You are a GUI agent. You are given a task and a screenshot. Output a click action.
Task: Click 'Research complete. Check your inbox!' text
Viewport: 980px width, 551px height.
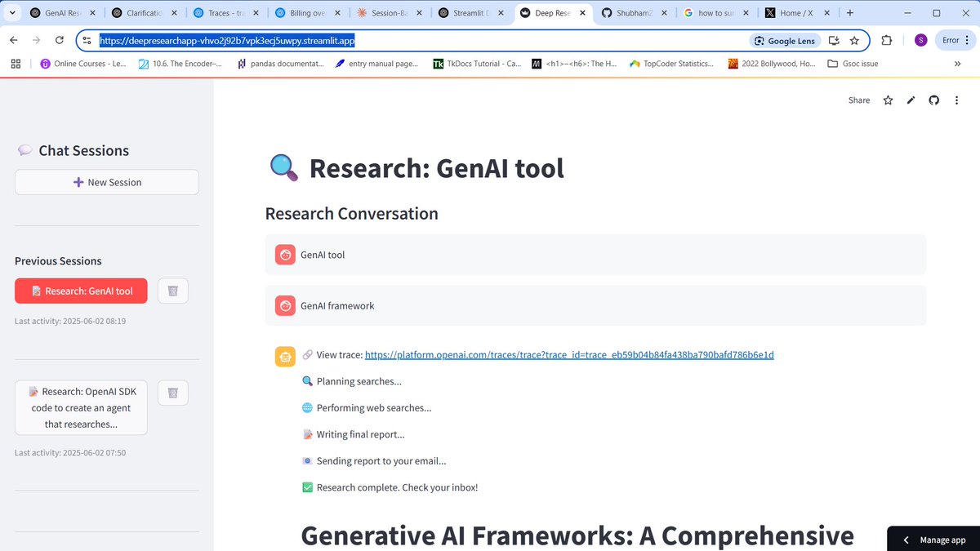pos(397,487)
